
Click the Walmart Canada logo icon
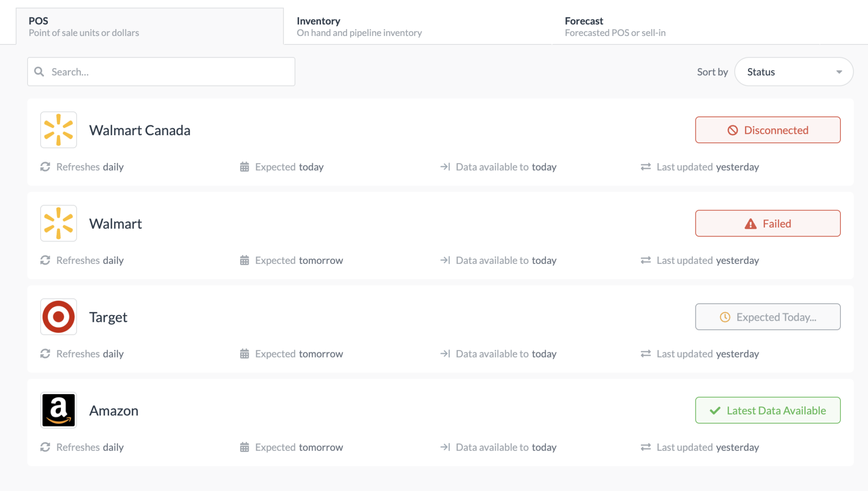pos(58,130)
